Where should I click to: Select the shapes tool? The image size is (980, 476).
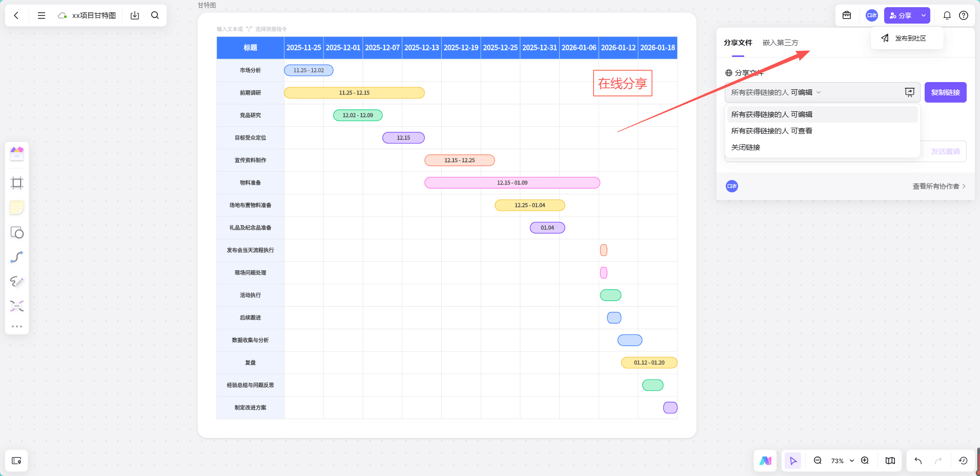click(17, 233)
